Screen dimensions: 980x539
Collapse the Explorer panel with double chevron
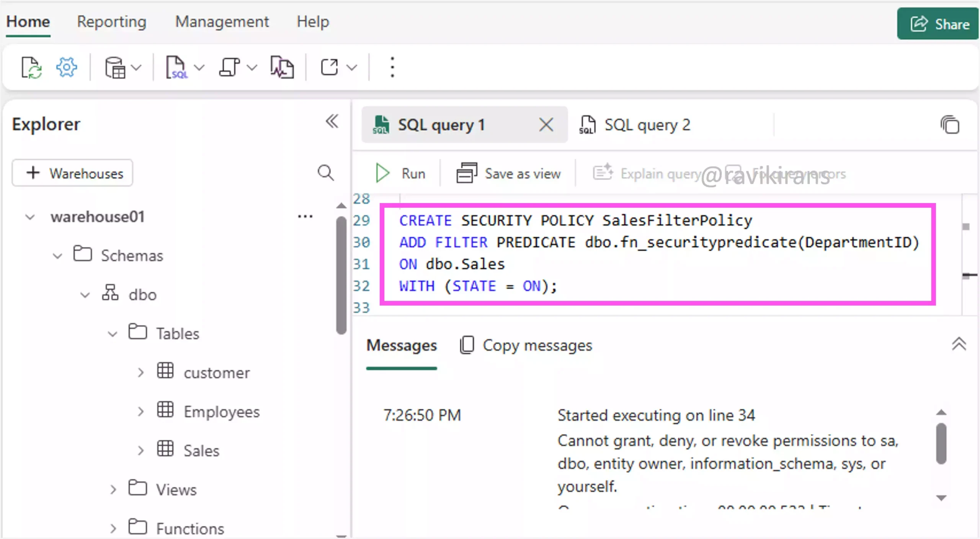coord(332,122)
